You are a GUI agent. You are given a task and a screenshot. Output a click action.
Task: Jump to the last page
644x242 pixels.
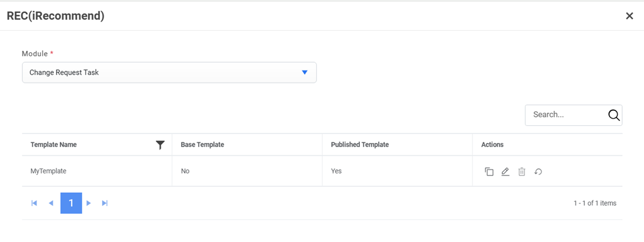105,203
